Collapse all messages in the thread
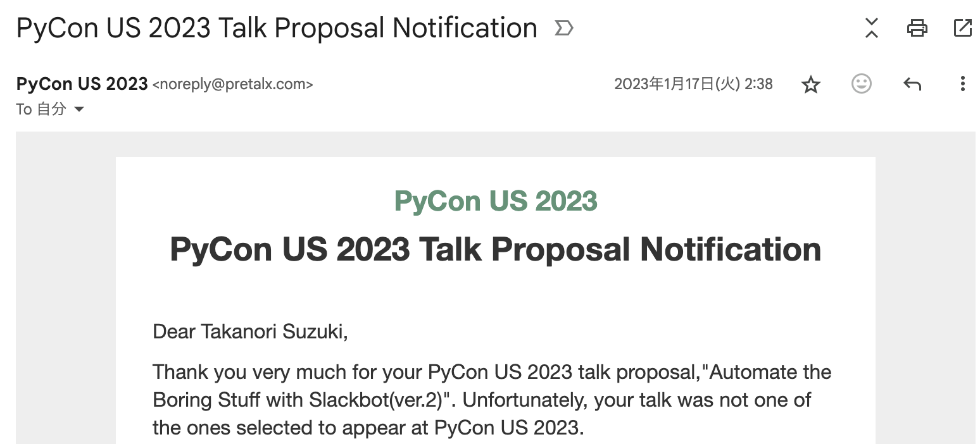 (872, 28)
